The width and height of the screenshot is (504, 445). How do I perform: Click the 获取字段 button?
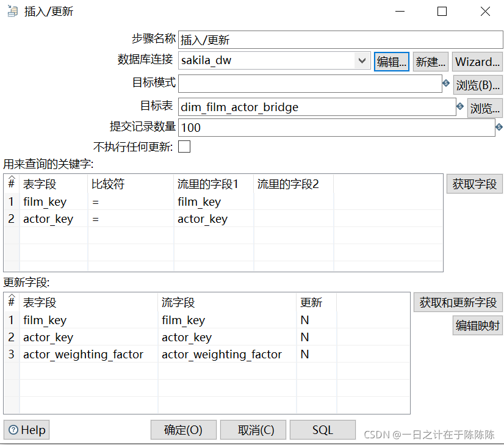[475, 184]
